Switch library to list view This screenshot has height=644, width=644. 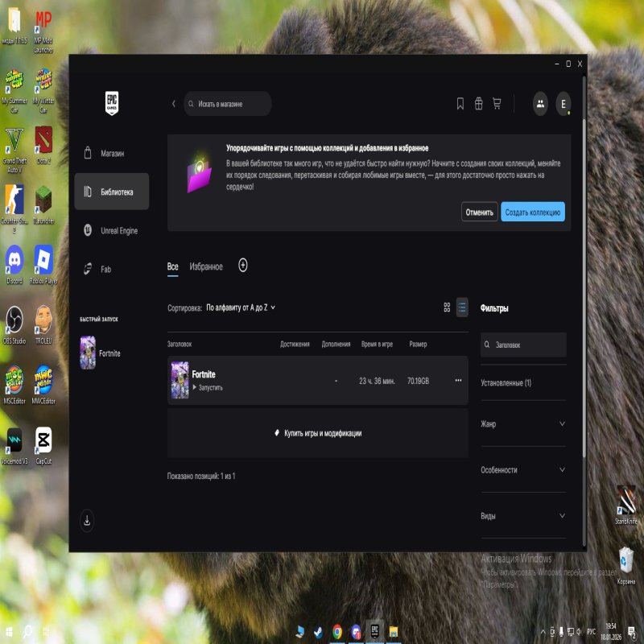point(462,308)
